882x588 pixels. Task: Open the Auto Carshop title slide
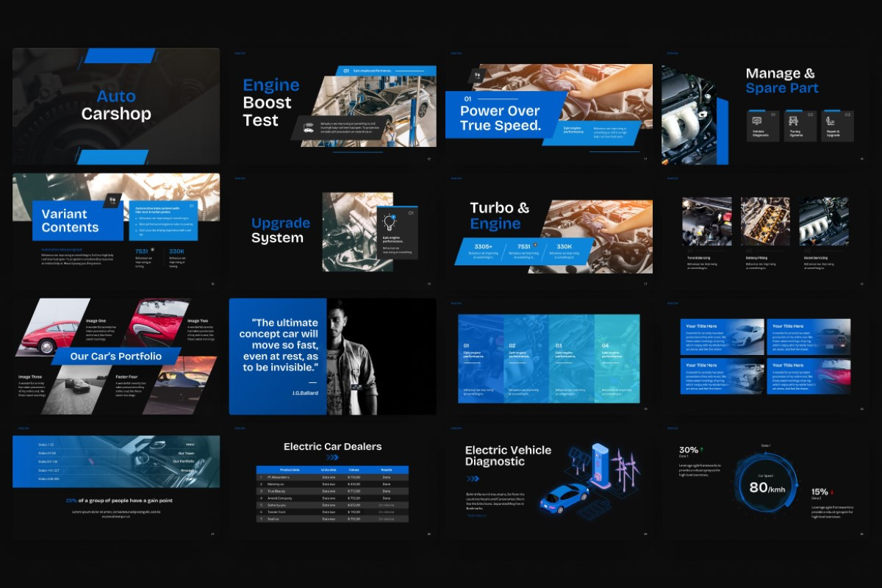pos(116,106)
